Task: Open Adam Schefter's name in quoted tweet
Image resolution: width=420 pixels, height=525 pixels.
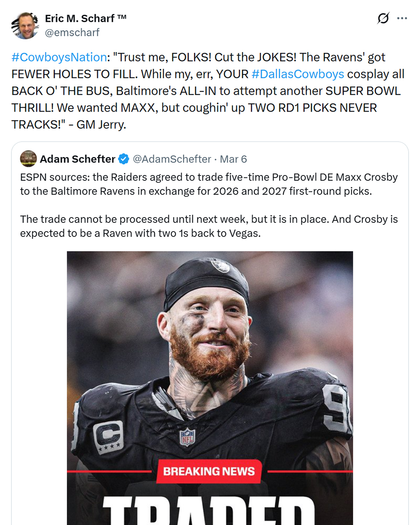Action: [77, 159]
